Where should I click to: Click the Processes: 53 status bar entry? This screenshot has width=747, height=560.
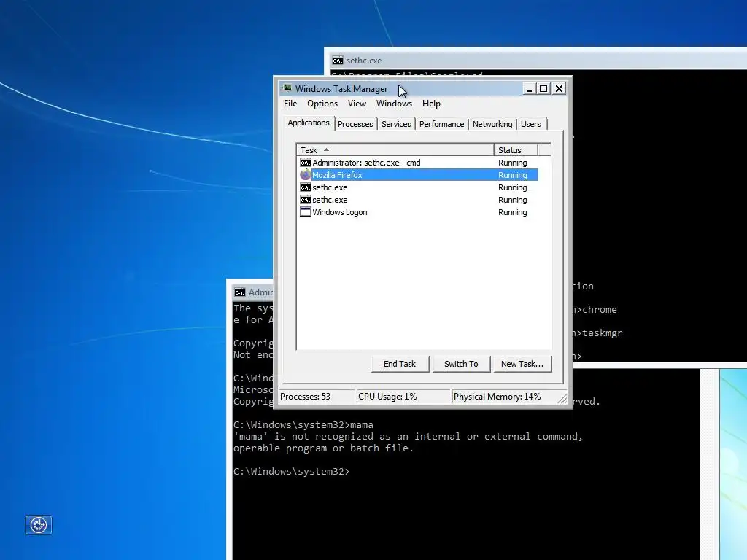pos(317,396)
